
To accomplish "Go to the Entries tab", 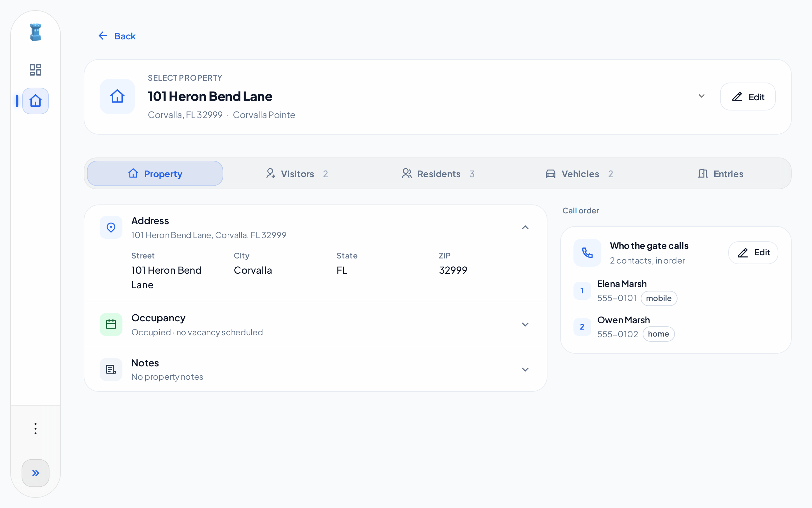I will (x=721, y=174).
